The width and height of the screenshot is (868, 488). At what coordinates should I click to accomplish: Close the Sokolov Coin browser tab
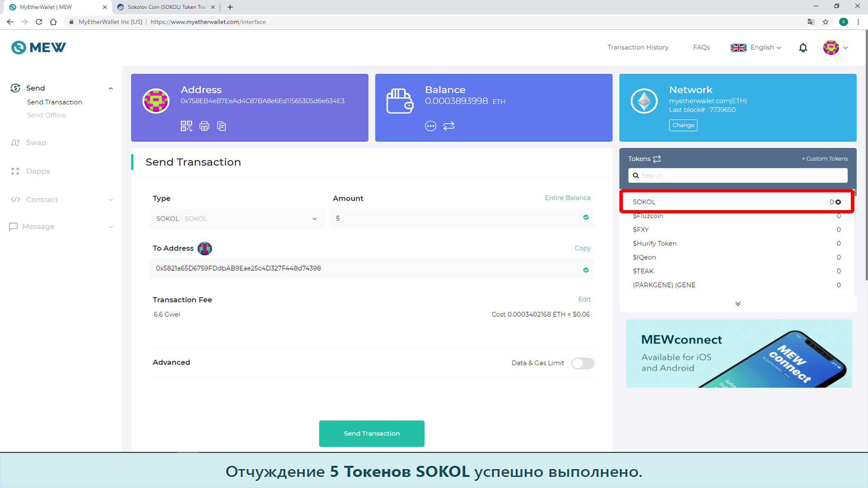(x=213, y=7)
